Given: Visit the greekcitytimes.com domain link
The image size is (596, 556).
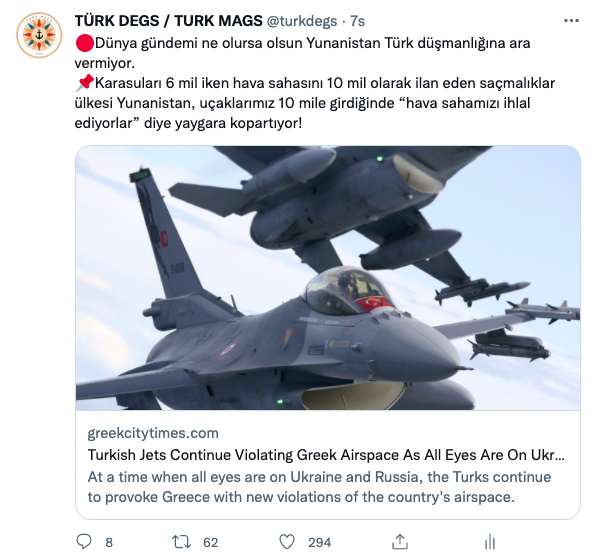Looking at the screenshot, I should [x=153, y=433].
